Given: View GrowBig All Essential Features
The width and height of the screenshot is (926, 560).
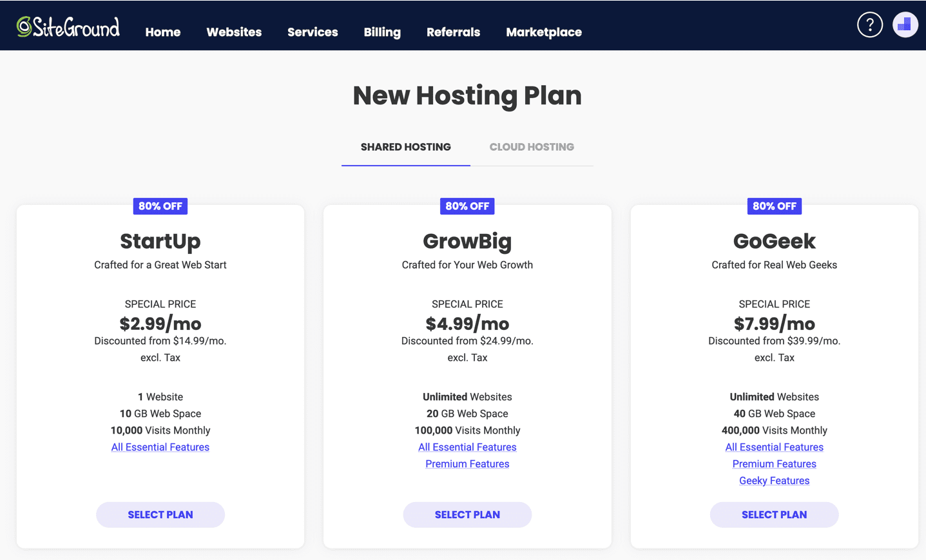Looking at the screenshot, I should tap(467, 447).
